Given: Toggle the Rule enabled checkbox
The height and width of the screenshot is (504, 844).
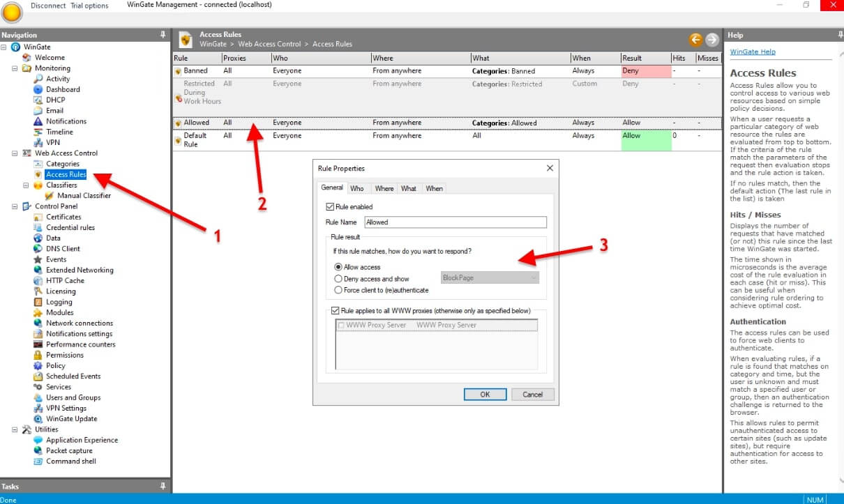Looking at the screenshot, I should (x=330, y=207).
